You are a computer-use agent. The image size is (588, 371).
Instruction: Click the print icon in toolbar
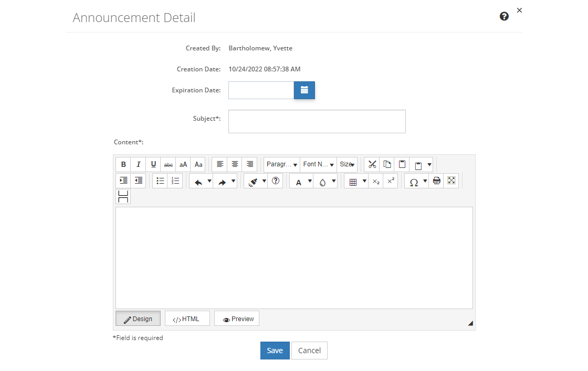(x=436, y=181)
